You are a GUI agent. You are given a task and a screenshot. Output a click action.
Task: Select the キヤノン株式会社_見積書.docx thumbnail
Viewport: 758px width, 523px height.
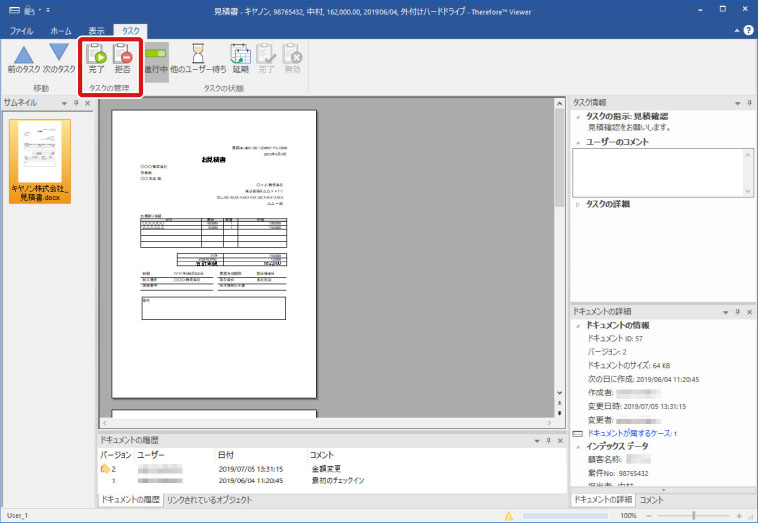[x=41, y=162]
